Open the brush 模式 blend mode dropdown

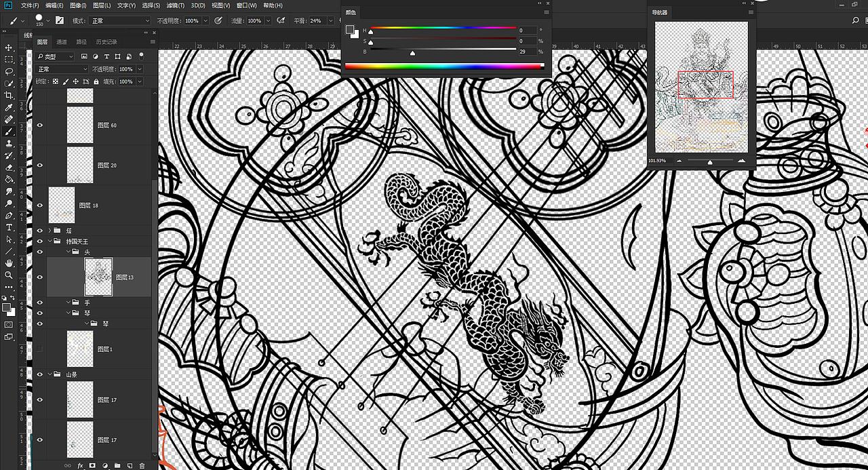click(x=119, y=21)
